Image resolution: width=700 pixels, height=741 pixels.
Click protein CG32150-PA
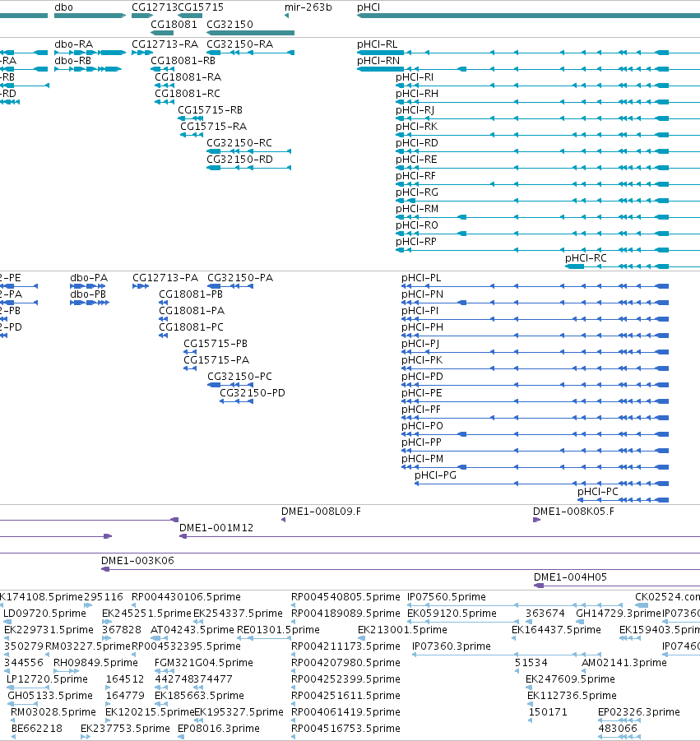point(240,278)
